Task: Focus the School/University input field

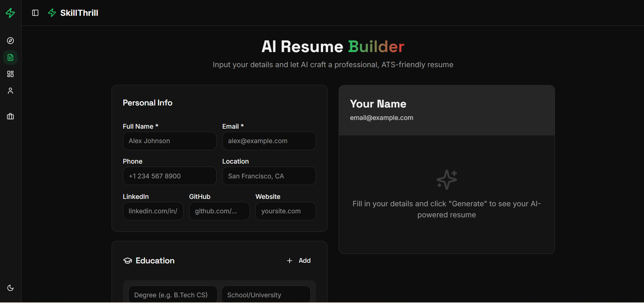Action: pos(266,295)
